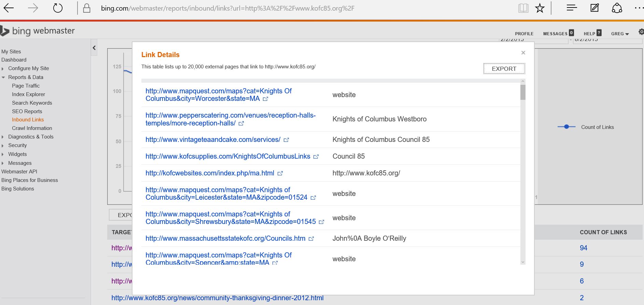Open massachusettsstatekofc Councils link
The image size is (644, 305).
225,239
